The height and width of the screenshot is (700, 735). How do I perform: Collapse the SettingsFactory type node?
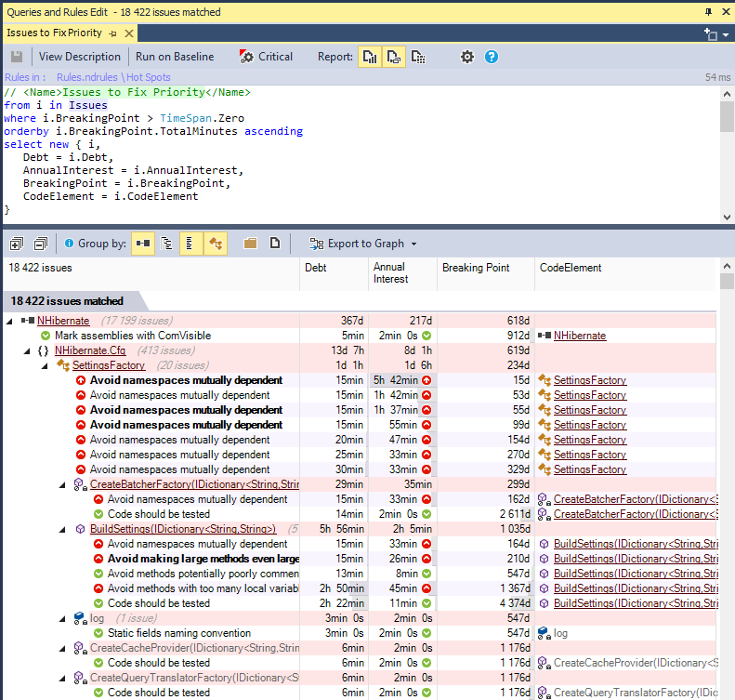click(x=45, y=366)
